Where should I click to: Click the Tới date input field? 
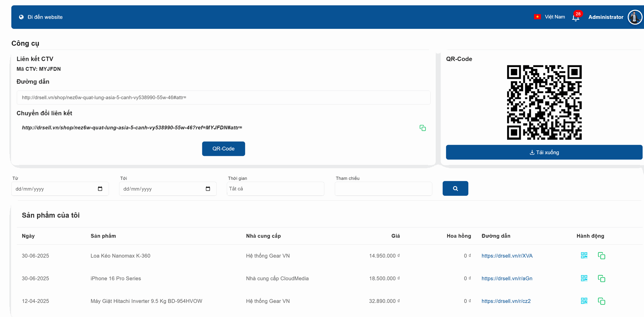point(168,189)
